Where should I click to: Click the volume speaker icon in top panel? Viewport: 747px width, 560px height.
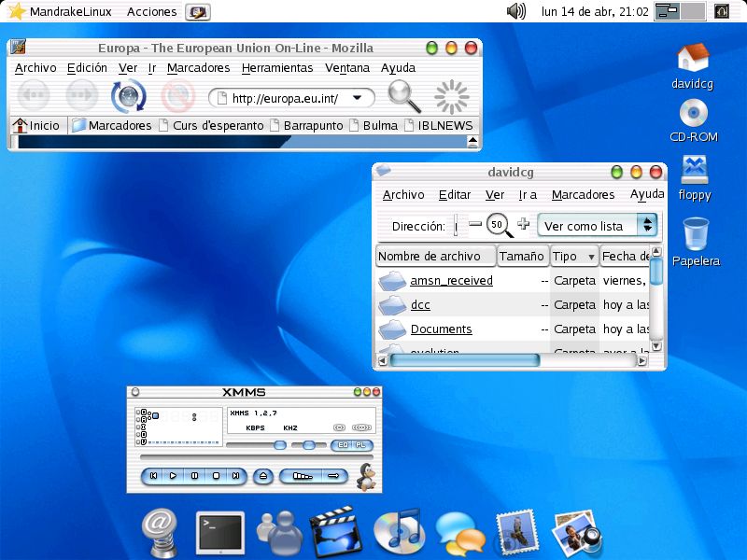516,11
